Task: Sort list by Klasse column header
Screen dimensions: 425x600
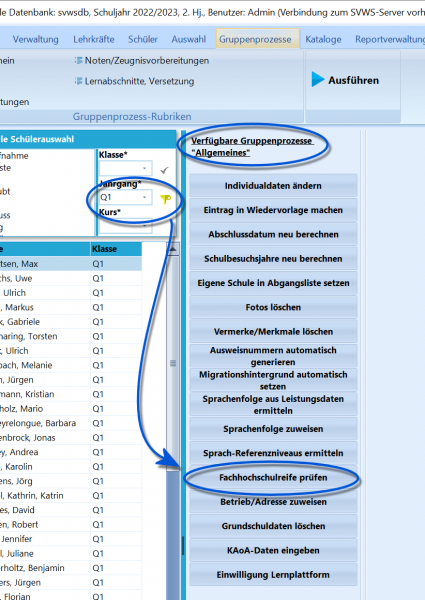Action: coord(116,249)
